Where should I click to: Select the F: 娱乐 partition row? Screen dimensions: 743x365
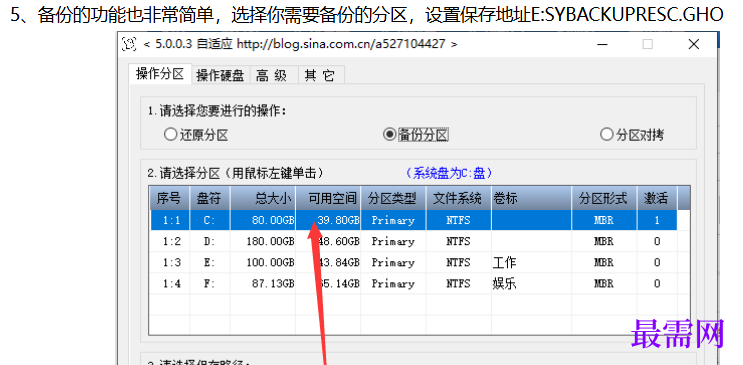[413, 283]
